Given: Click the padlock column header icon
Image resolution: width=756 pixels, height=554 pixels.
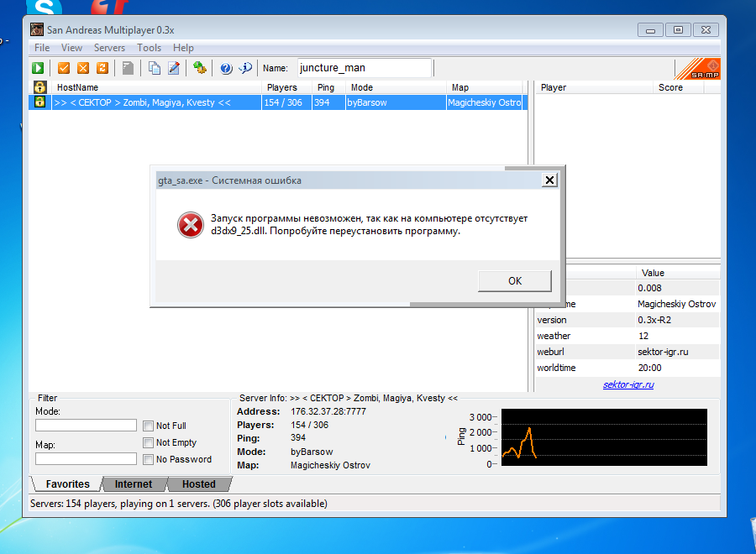Looking at the screenshot, I should (x=39, y=87).
